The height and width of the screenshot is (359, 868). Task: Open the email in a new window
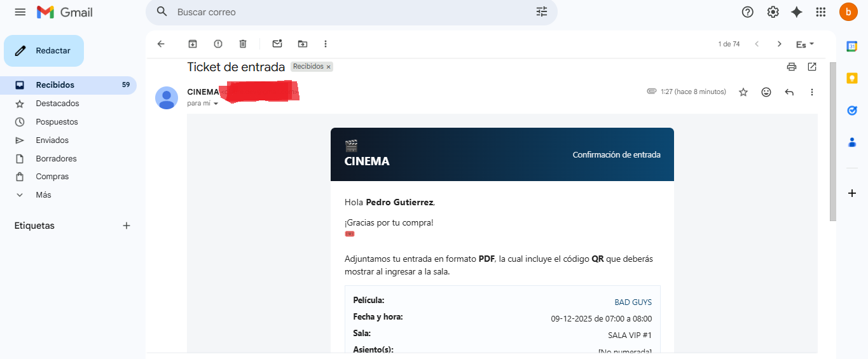pyautogui.click(x=812, y=67)
